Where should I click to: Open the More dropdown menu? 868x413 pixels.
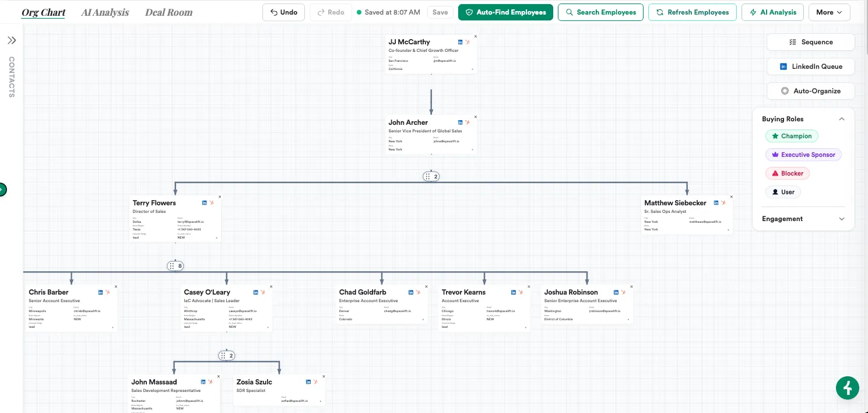[x=829, y=12]
